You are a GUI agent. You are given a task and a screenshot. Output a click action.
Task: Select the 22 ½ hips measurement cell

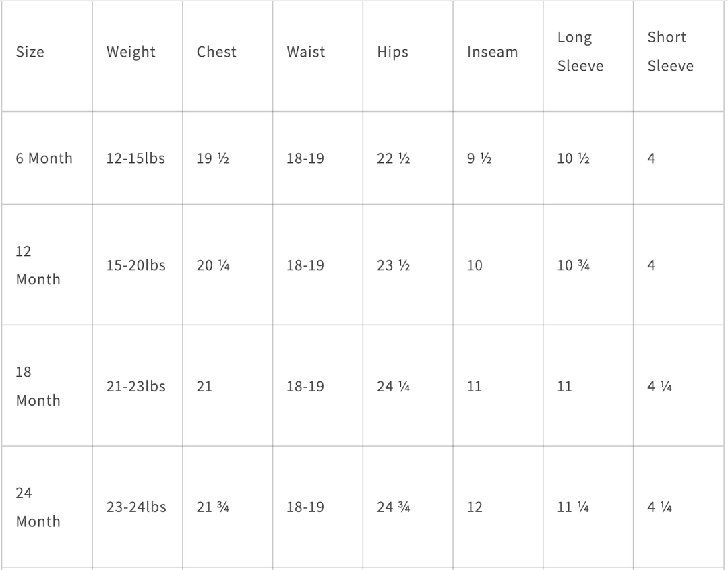[x=394, y=158]
